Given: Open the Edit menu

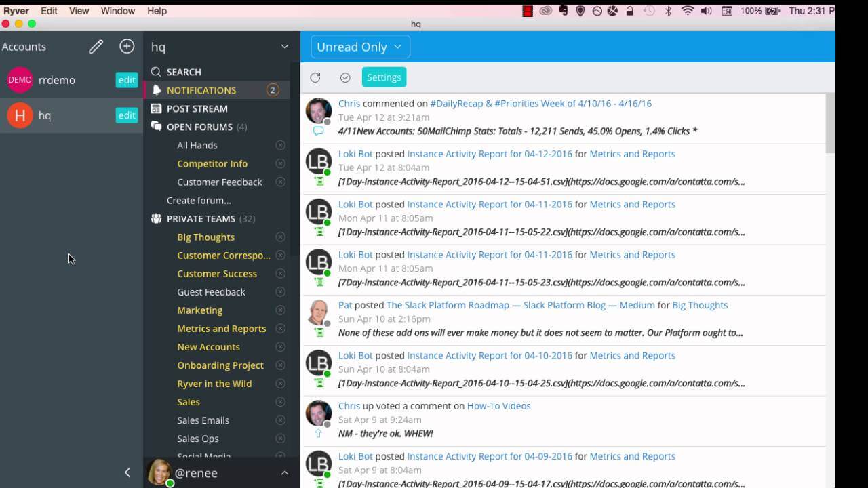Looking at the screenshot, I should (x=49, y=11).
